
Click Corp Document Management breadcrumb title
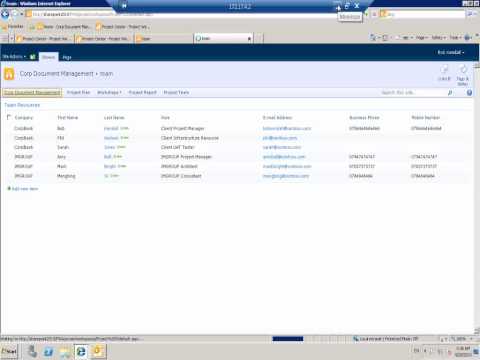56,74
